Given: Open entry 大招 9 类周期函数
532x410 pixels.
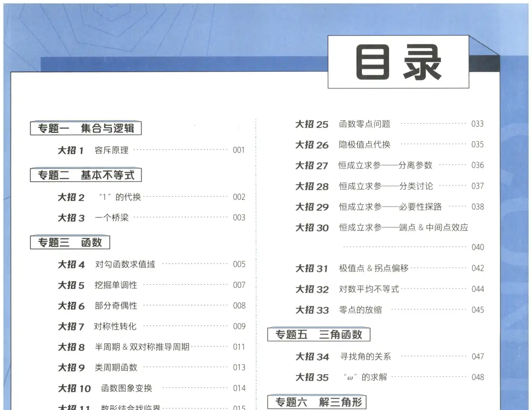Looking at the screenshot, I should (151, 368).
